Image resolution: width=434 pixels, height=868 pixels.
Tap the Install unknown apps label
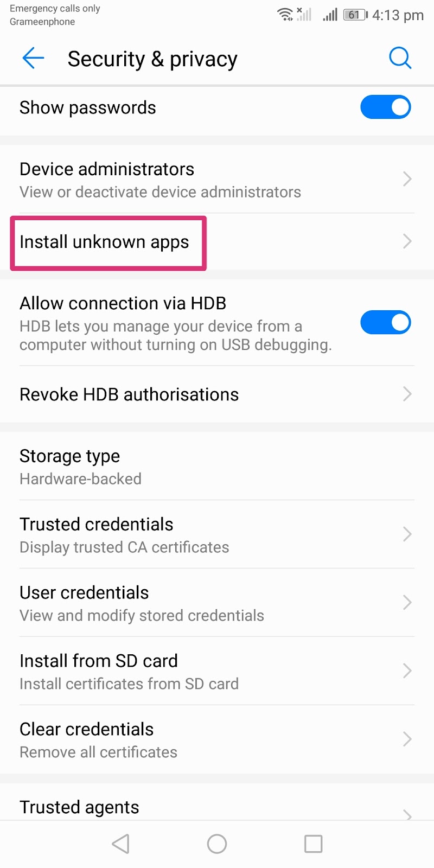104,242
